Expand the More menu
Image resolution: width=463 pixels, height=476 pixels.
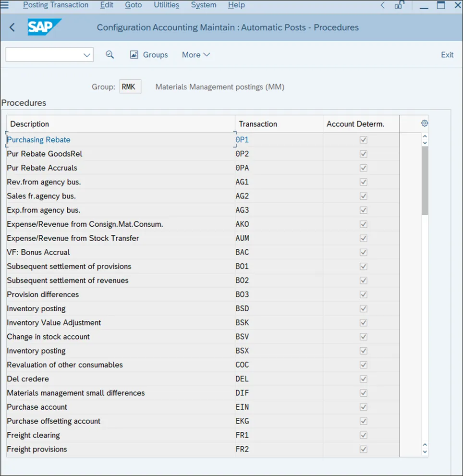[x=196, y=55]
